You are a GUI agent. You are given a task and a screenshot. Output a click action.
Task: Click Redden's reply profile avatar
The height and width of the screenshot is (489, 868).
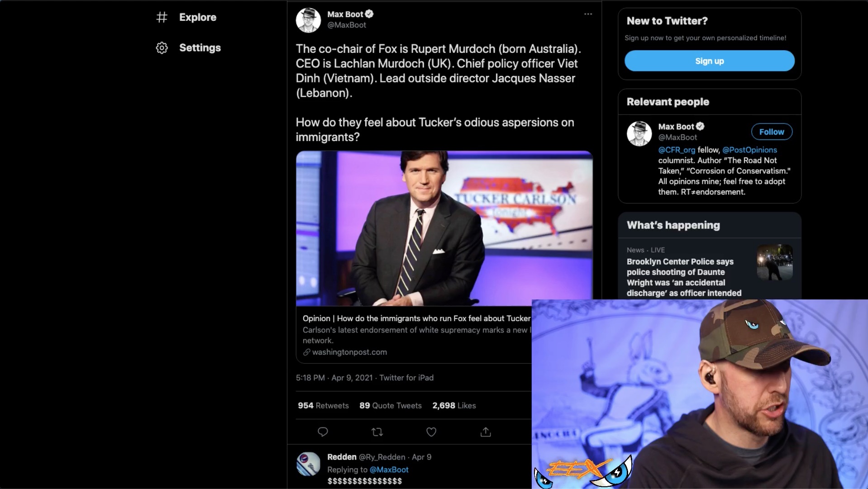tap(308, 464)
